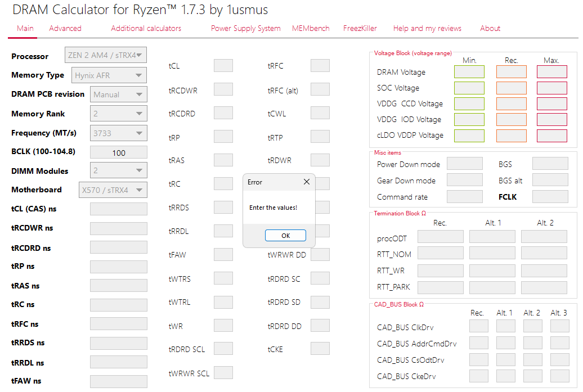Click the DRAM Calculator for Ryzen title
The width and height of the screenshot is (583, 392).
pyautogui.click(x=140, y=10)
